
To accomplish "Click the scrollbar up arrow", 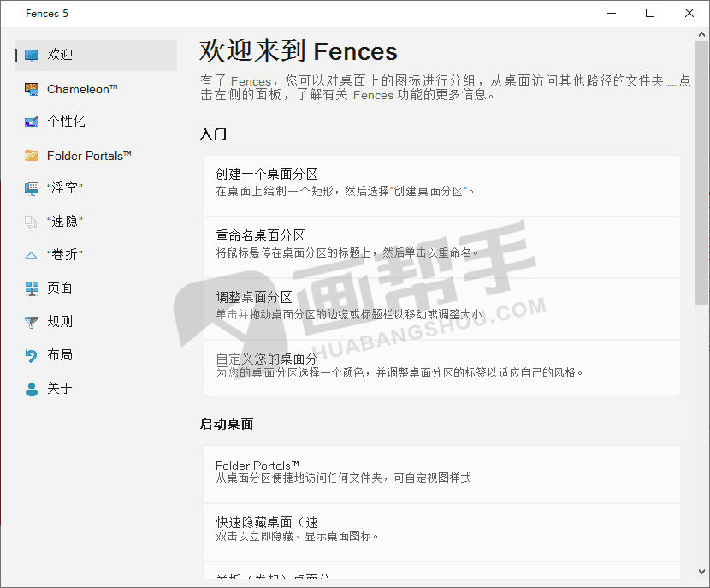I will point(701,34).
